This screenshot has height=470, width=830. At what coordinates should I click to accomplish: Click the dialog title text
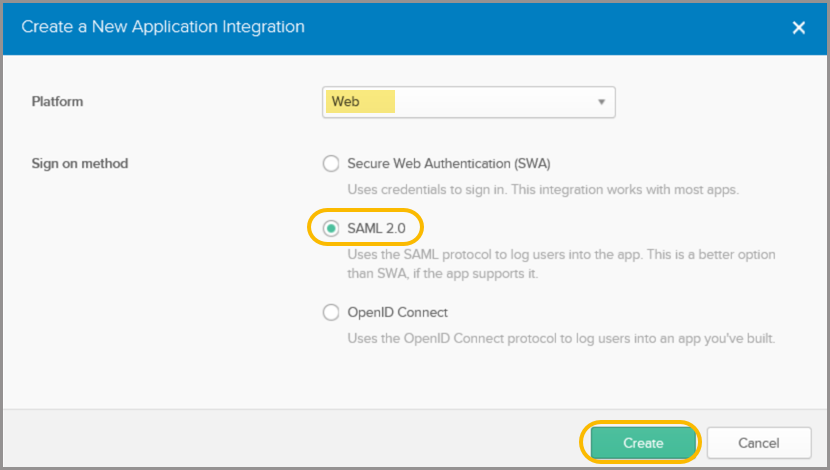tap(163, 27)
